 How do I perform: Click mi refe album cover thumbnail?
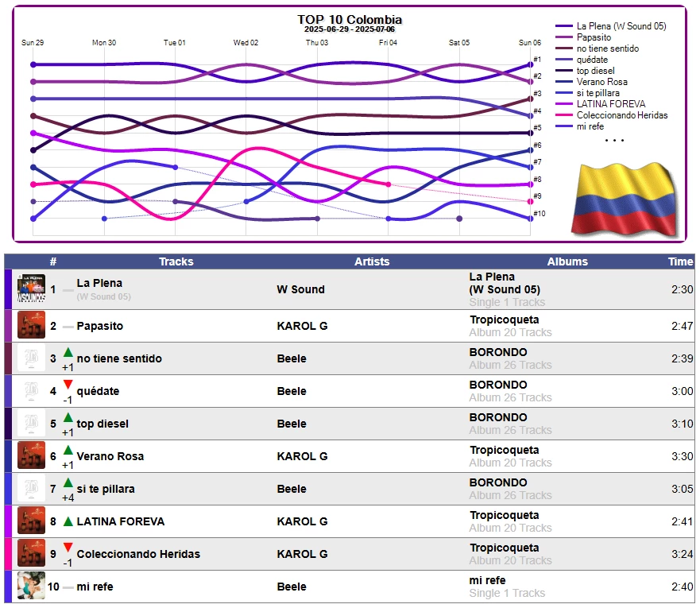coord(31,586)
